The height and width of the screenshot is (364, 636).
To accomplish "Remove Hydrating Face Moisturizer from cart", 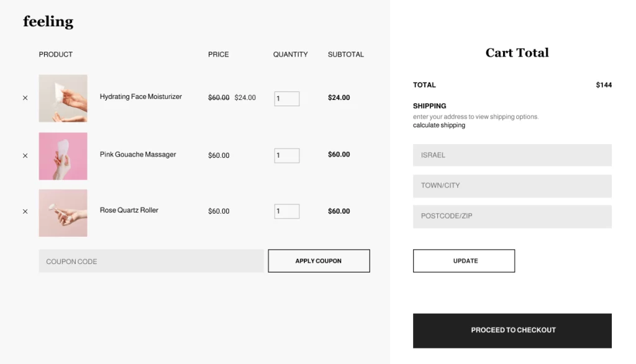I will 25,98.
